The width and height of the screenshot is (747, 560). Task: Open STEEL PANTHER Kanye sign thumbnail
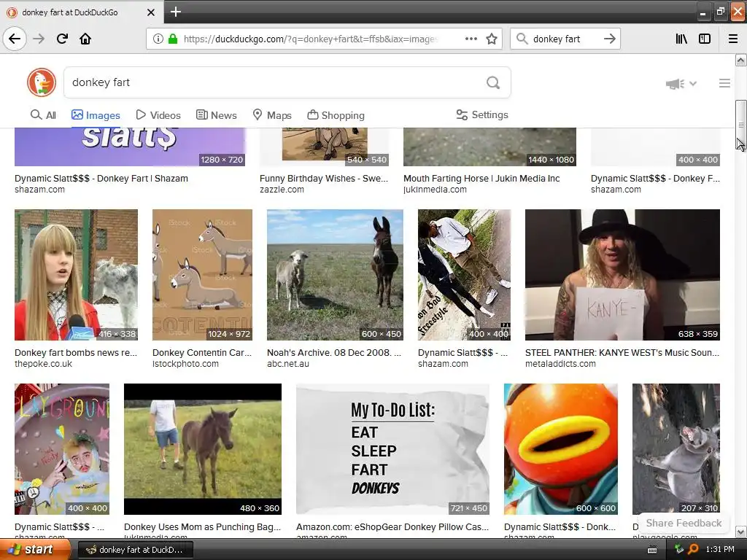point(622,275)
